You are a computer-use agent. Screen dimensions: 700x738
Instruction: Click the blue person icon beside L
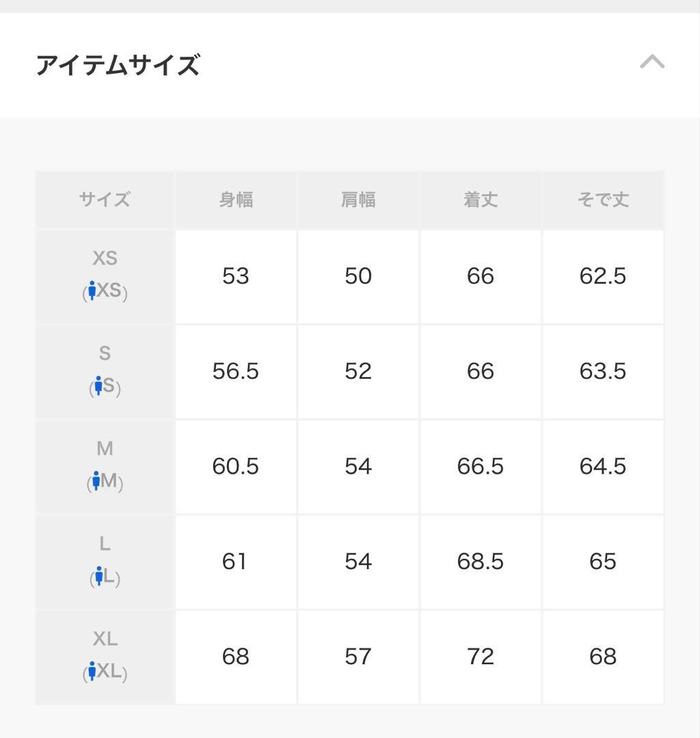(99, 577)
